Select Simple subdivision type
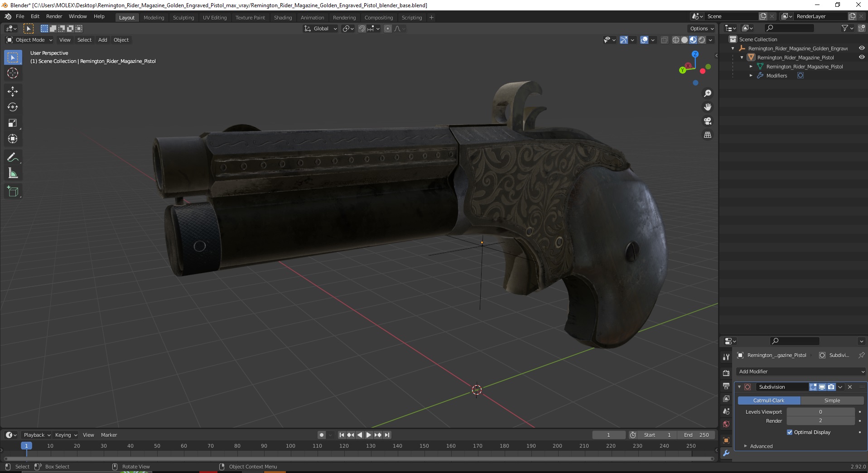 tap(832, 401)
